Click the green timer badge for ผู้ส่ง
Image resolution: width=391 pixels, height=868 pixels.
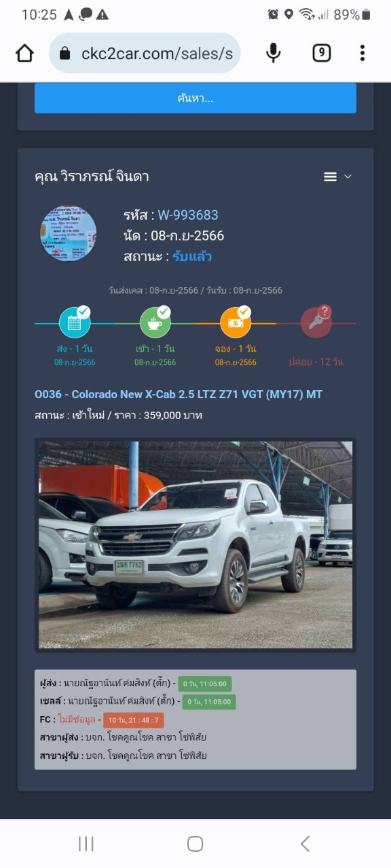tap(206, 684)
